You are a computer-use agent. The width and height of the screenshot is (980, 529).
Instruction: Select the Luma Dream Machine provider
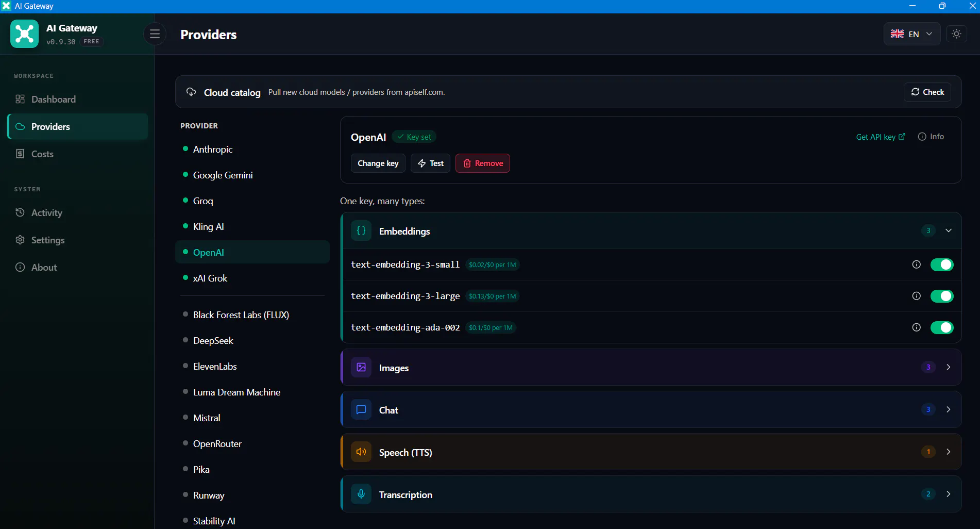[252, 392]
